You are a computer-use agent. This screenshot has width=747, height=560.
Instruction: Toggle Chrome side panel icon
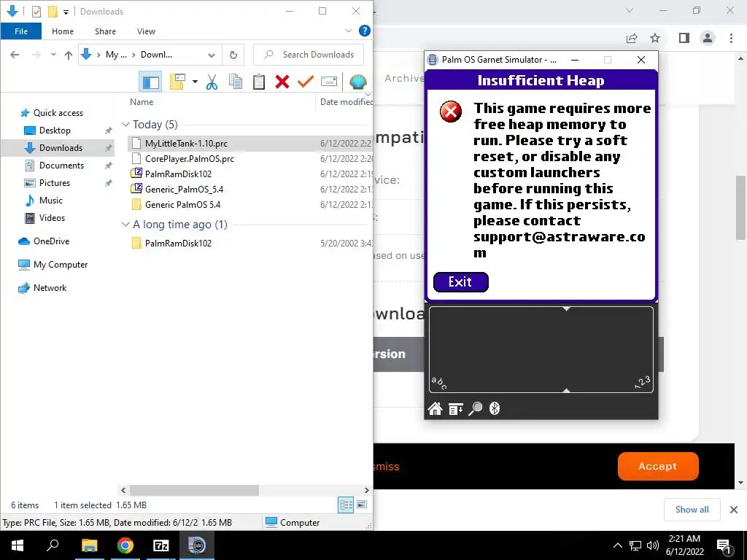[x=684, y=38]
